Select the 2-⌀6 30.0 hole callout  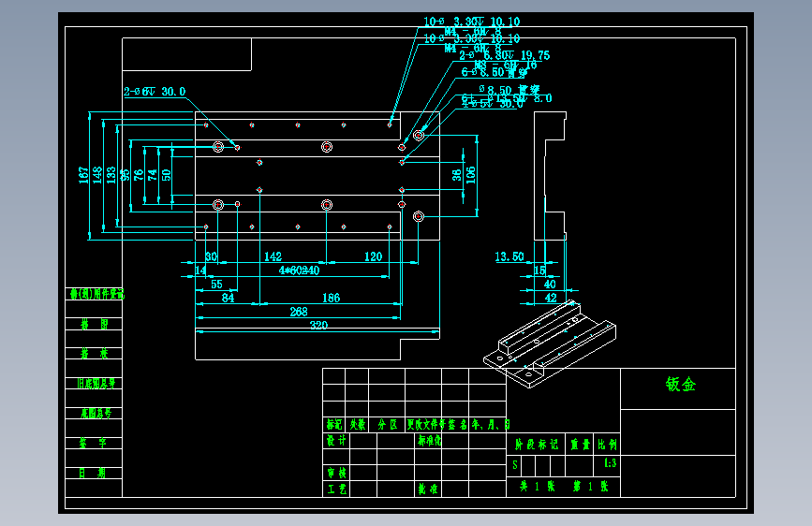point(155,92)
